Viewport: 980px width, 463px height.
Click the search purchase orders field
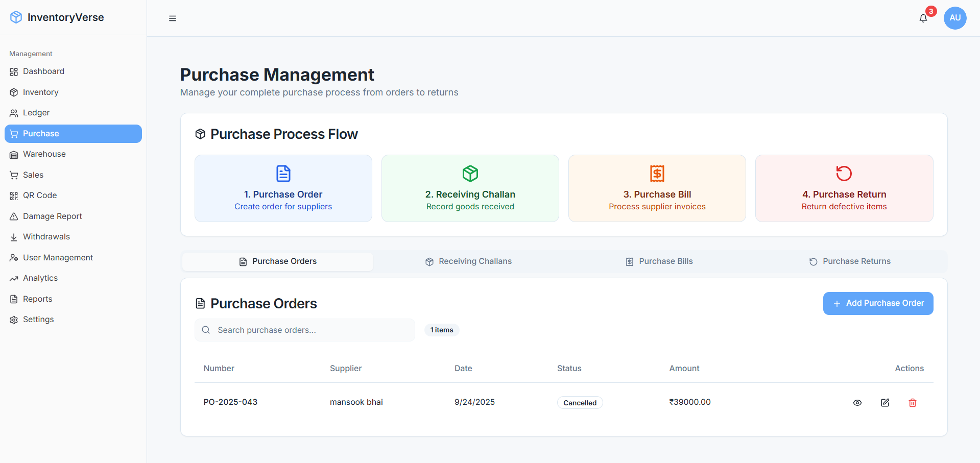305,330
